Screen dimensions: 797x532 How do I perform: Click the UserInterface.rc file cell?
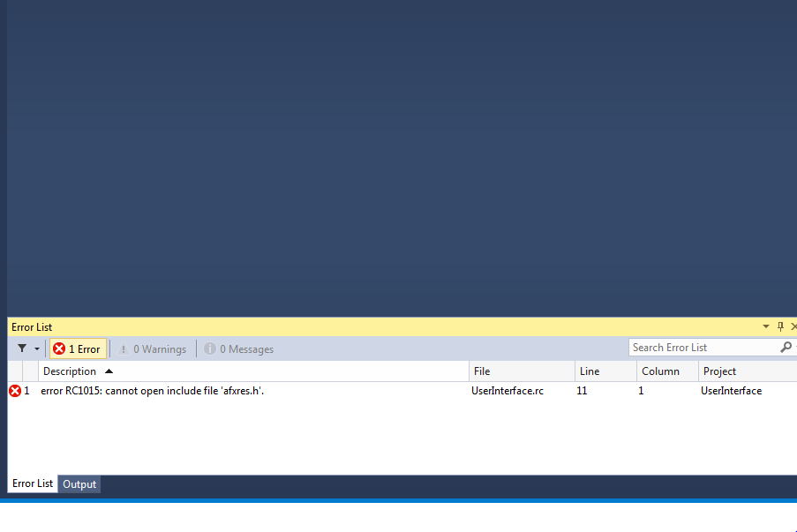[508, 391]
